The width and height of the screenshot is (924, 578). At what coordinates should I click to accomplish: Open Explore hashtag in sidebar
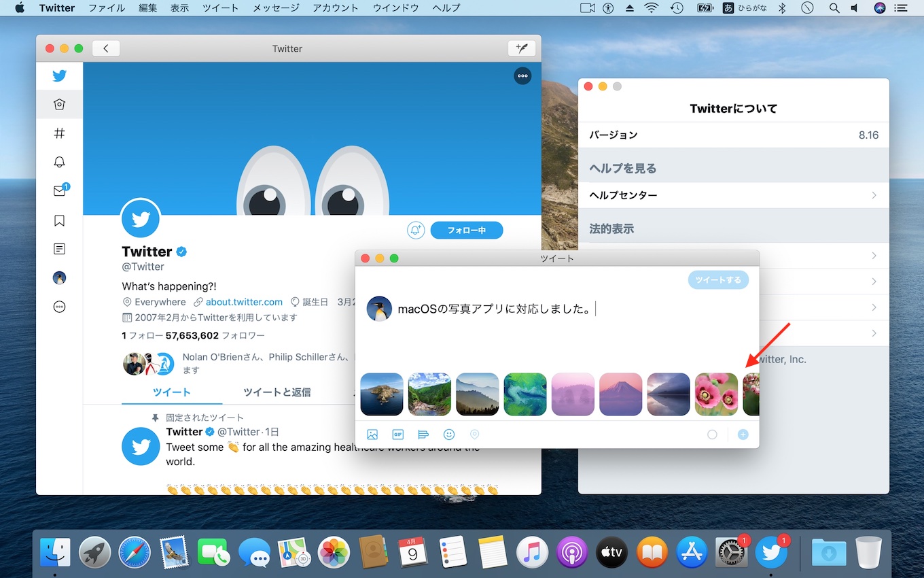pyautogui.click(x=59, y=133)
